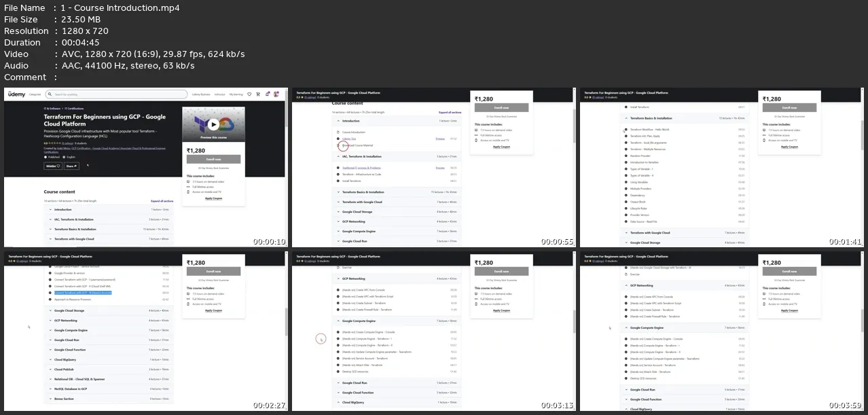Collapse the Introduction section in the 00:00:55 frame
The image size is (868, 415).
(397, 121)
